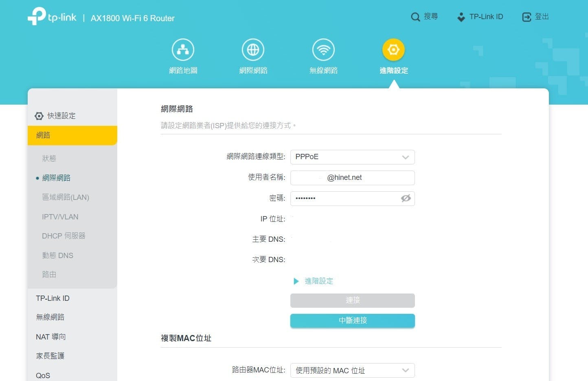Click the 中斷連接 button
The image size is (588, 381).
pyautogui.click(x=352, y=321)
